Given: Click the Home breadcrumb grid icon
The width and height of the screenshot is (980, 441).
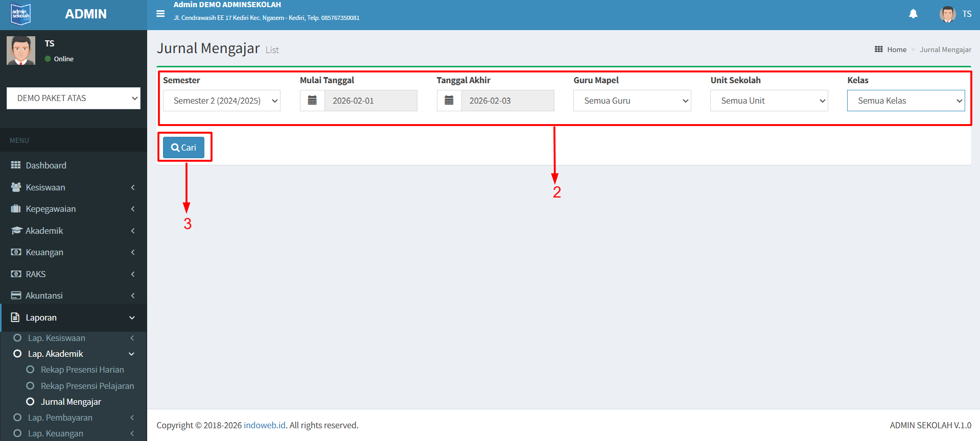Looking at the screenshot, I should tap(878, 50).
